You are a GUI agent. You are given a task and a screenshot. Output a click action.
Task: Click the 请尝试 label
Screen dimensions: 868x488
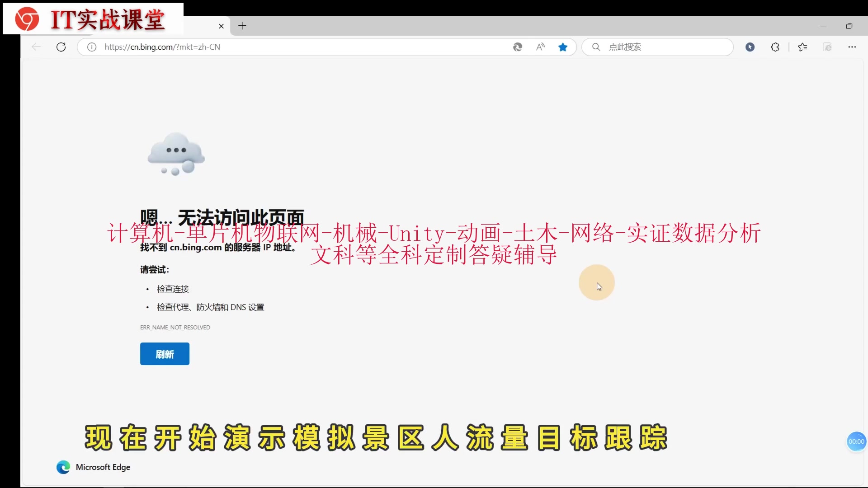pos(155,270)
